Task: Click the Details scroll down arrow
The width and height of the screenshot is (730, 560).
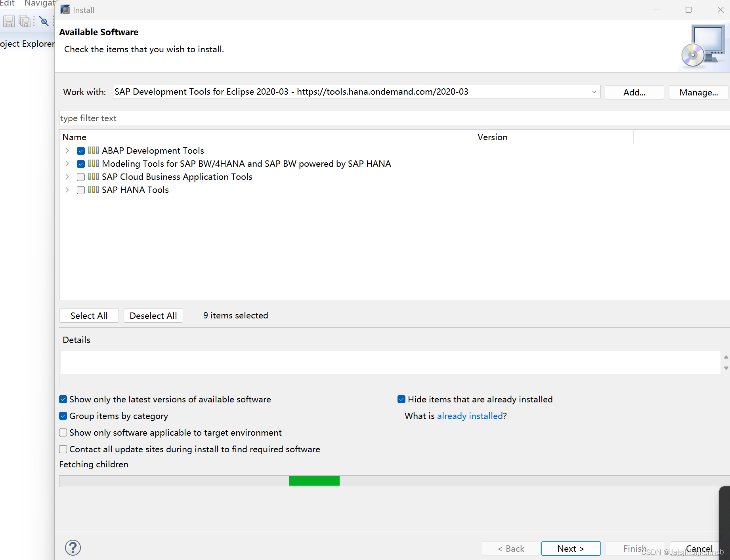Action: (x=726, y=368)
